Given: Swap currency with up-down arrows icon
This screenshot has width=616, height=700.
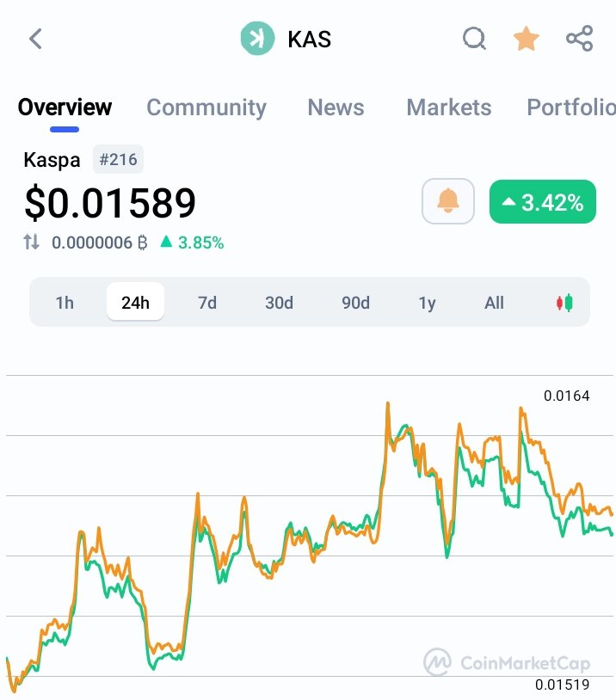Looking at the screenshot, I should pos(31,242).
